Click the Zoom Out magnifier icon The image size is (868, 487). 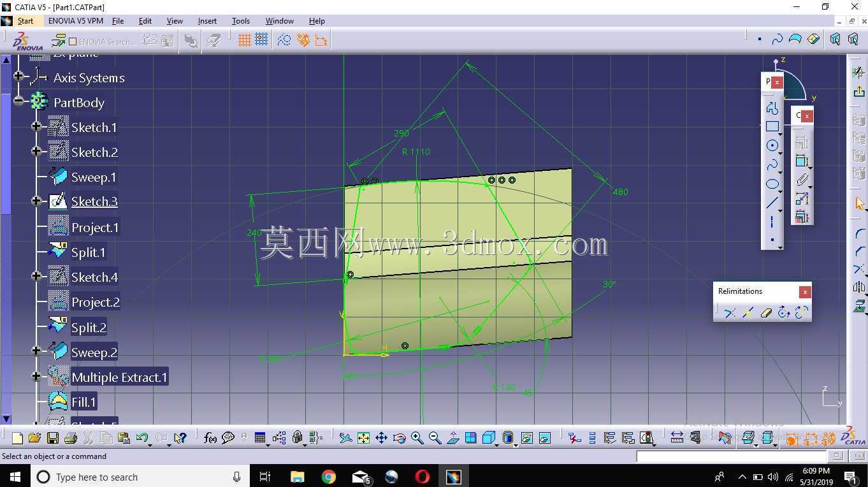click(435, 438)
